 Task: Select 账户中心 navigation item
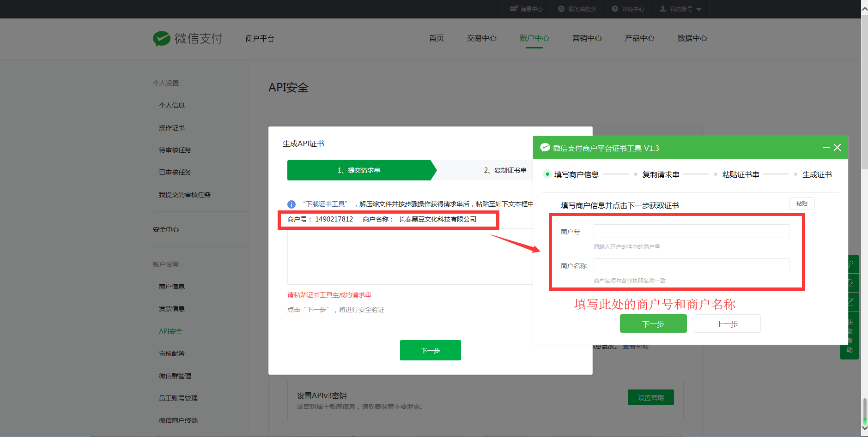click(x=534, y=38)
